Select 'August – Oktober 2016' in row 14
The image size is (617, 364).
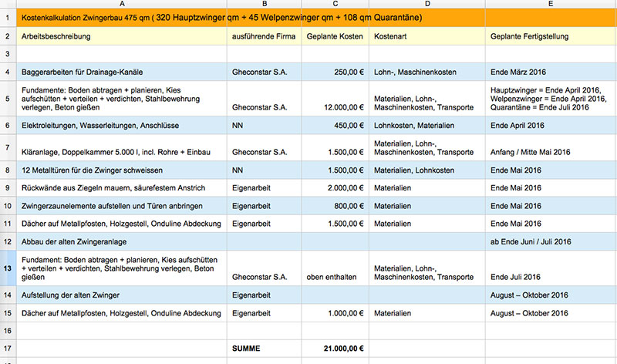[551, 295]
